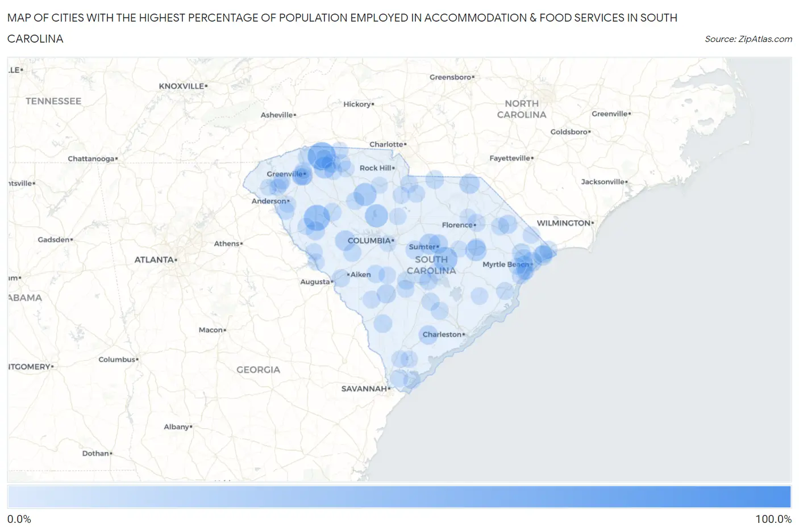Click the Jacksonville city label
Screen dimensions: 799x532
[604, 182]
